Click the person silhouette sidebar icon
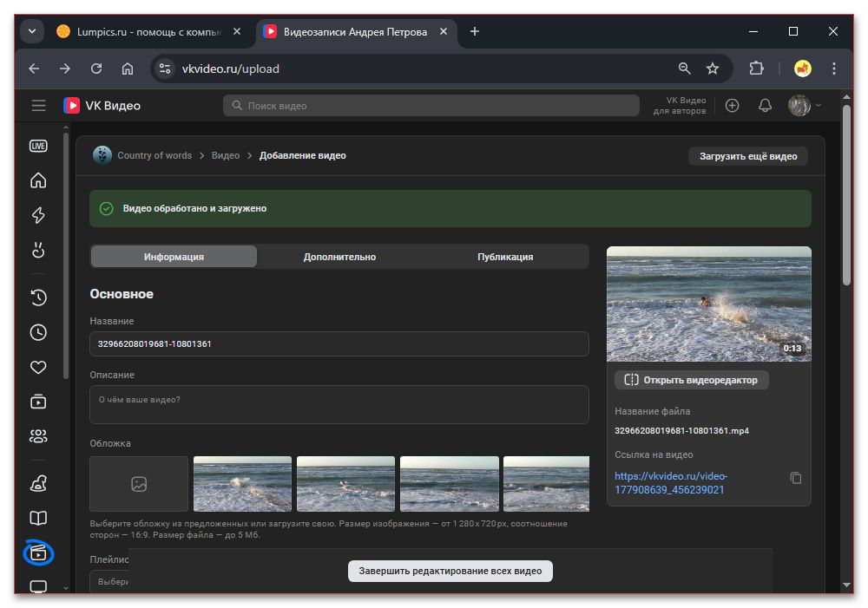Image resolution: width=868 pixels, height=608 pixels. (x=38, y=483)
